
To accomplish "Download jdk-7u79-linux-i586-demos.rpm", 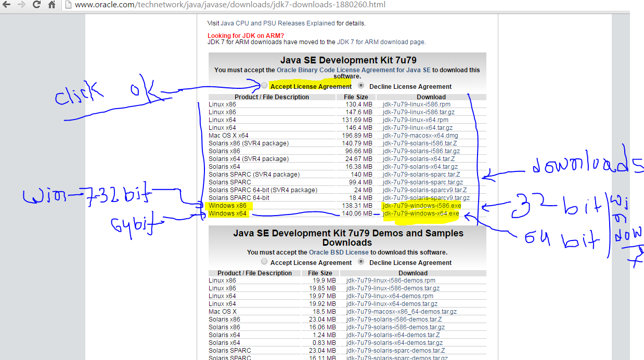I will click(391, 281).
